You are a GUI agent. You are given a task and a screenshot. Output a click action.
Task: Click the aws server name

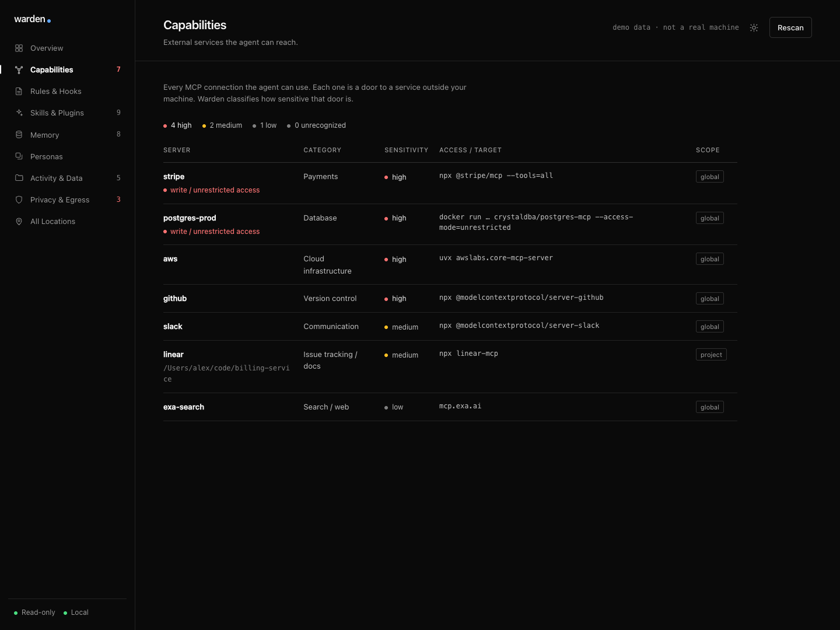click(170, 259)
